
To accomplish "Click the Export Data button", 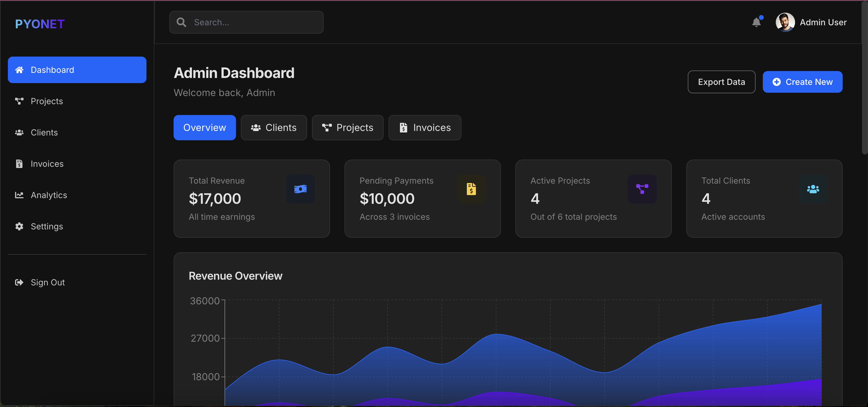I will [x=721, y=82].
